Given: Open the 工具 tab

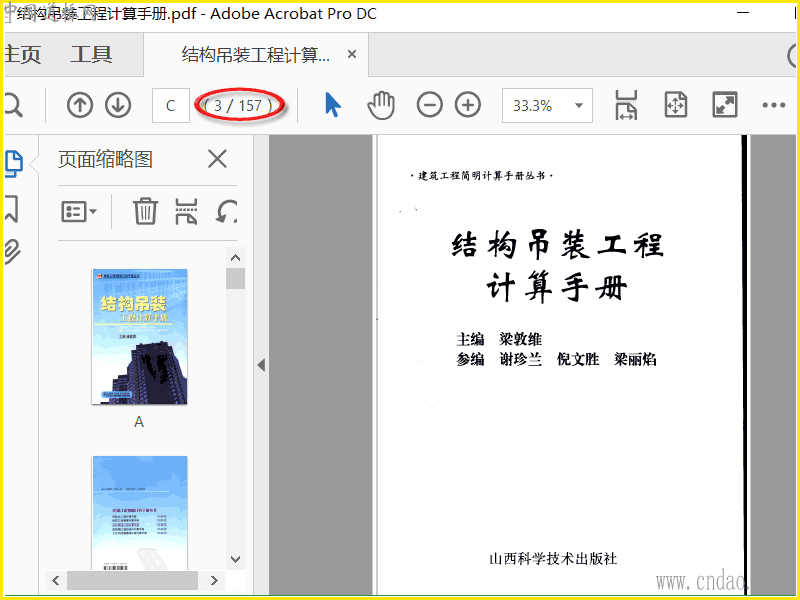Looking at the screenshot, I should point(91,54).
